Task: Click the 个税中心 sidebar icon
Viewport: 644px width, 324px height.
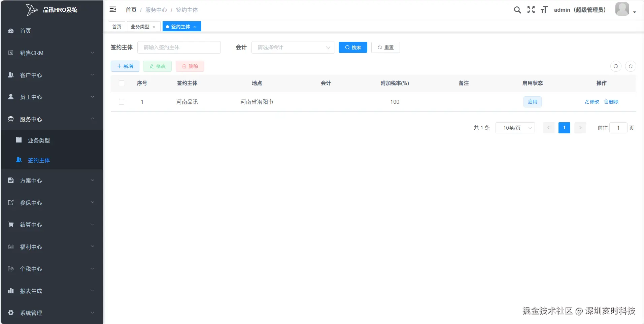Action: pos(11,268)
